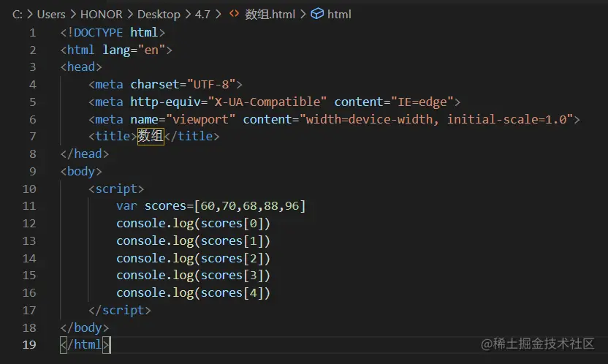The image size is (608, 364).
Task: Click line number 19 in the gutter
Action: point(29,344)
